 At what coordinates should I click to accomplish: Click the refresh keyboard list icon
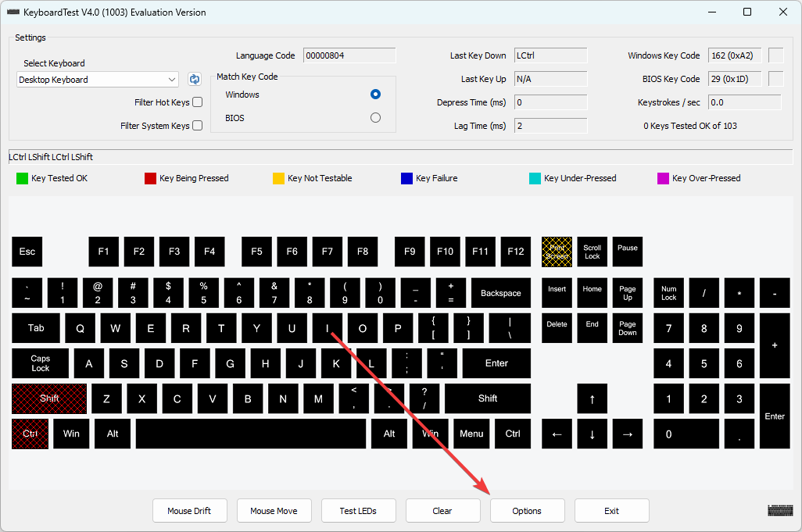tap(194, 79)
